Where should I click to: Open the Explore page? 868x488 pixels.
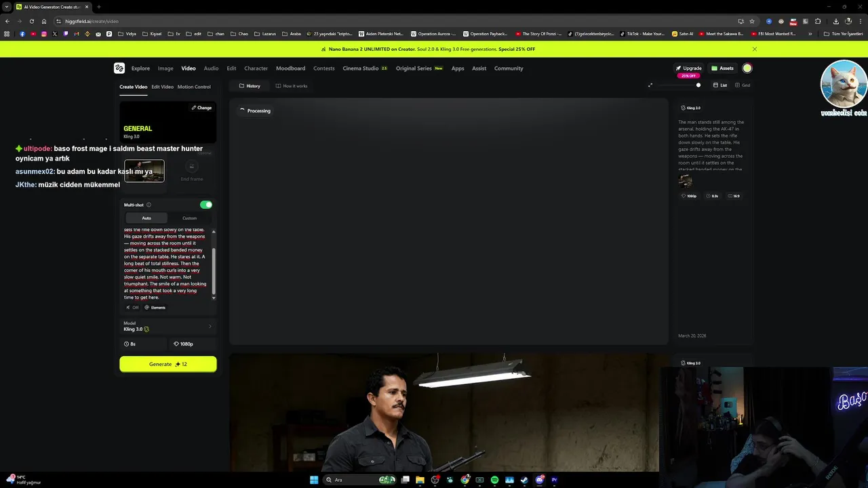coord(140,68)
